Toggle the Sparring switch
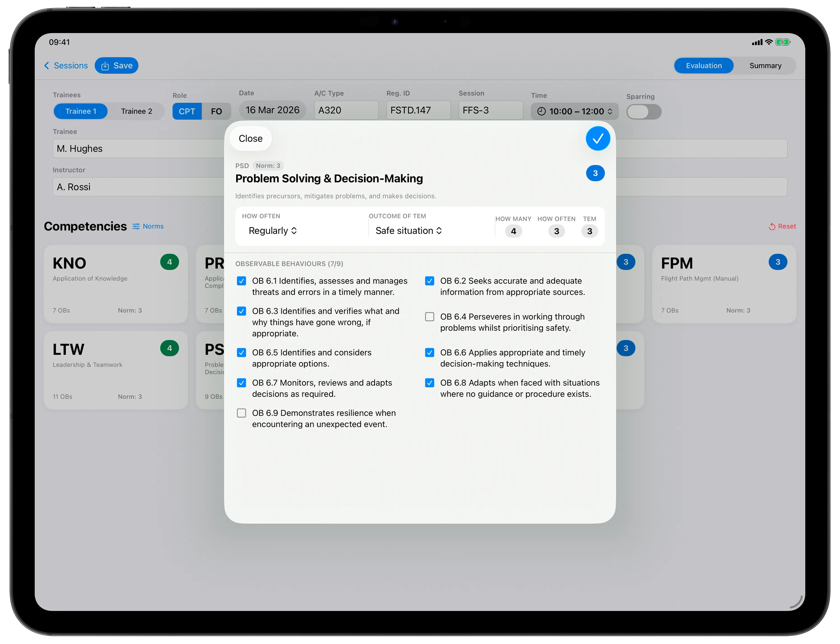 coord(643,111)
